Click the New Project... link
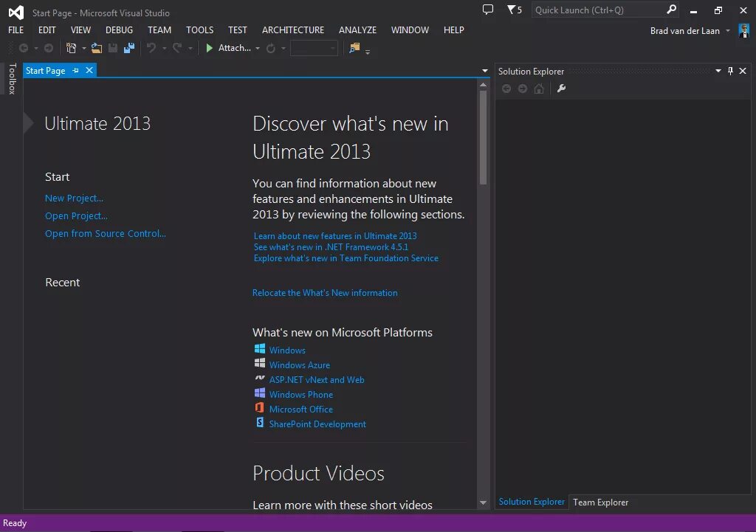Image resolution: width=756 pixels, height=532 pixels. click(74, 198)
